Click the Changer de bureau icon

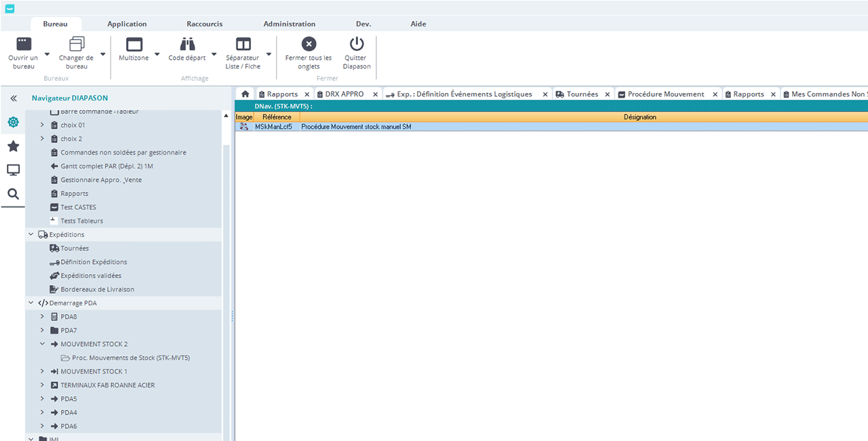pyautogui.click(x=77, y=44)
